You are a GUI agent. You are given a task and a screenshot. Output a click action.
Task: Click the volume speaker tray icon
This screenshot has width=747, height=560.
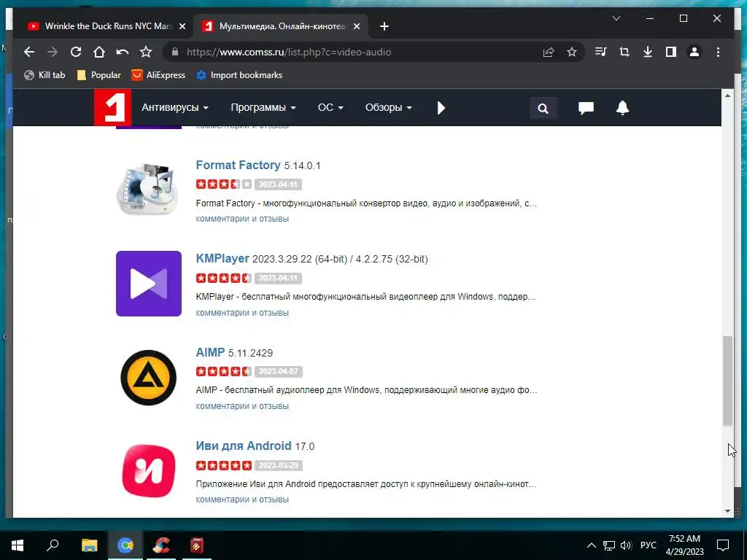coord(626,545)
